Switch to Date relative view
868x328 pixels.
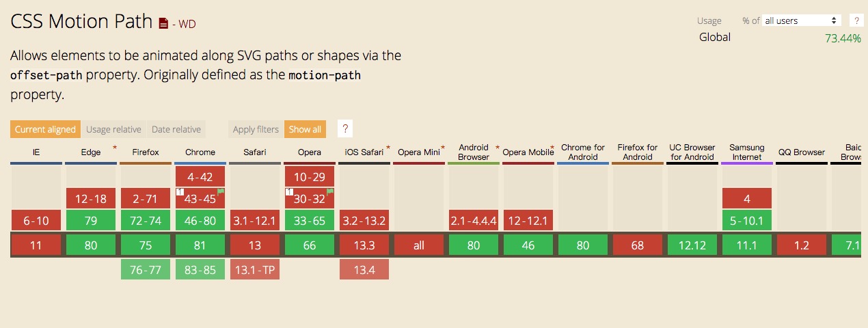click(x=176, y=129)
